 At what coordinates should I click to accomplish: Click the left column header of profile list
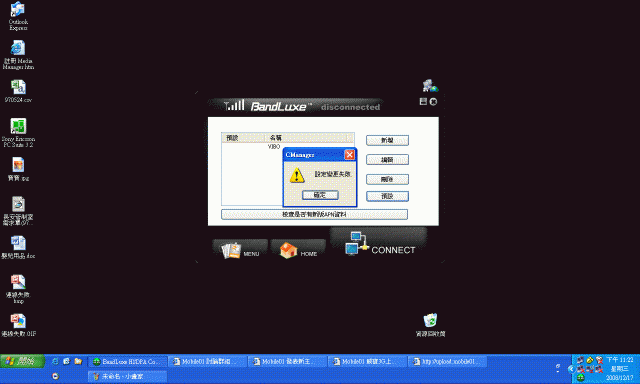click(x=243, y=138)
